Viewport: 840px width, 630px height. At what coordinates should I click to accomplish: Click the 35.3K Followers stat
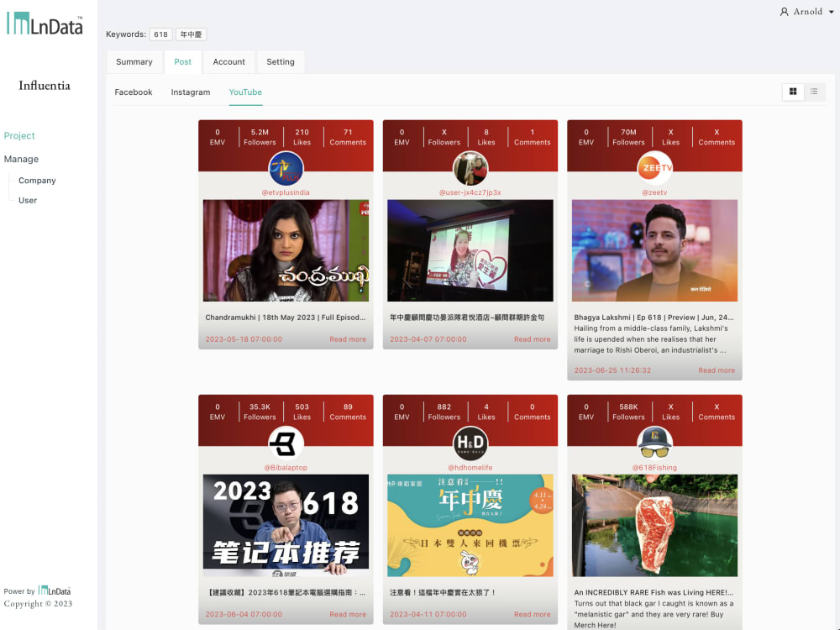260,412
